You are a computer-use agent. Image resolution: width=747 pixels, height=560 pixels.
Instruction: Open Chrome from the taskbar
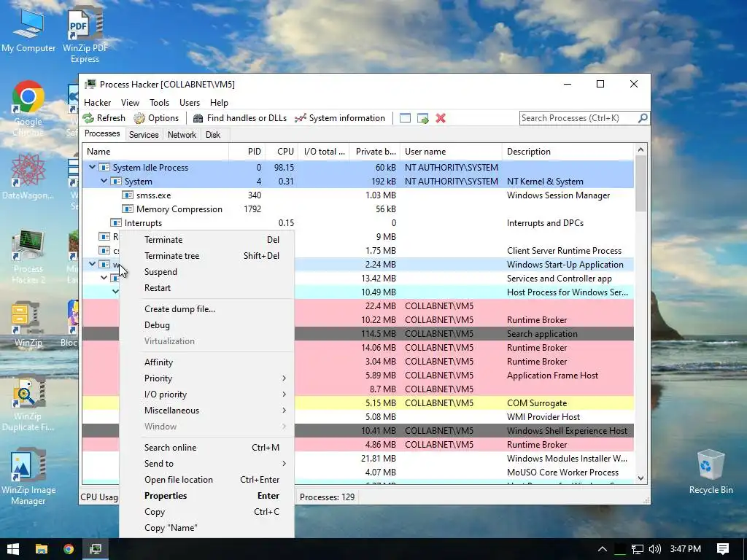click(69, 549)
